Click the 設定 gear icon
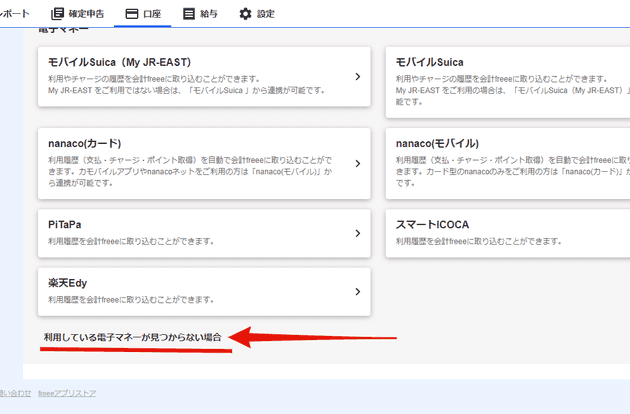Screen dimensions: 630x414 (x=245, y=14)
